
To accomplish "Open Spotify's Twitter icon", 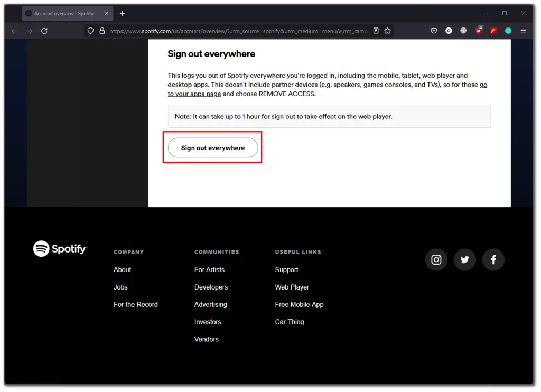I will [x=465, y=260].
